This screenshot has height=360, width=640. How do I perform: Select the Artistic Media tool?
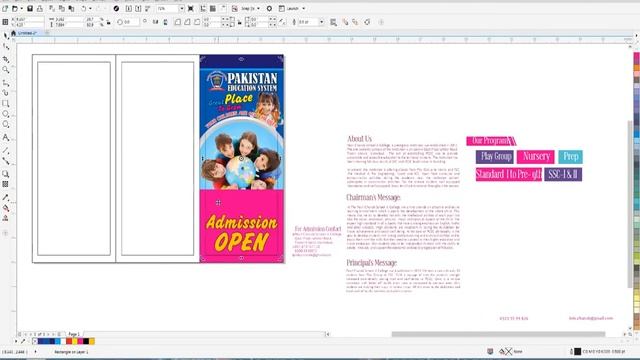click(x=6, y=93)
